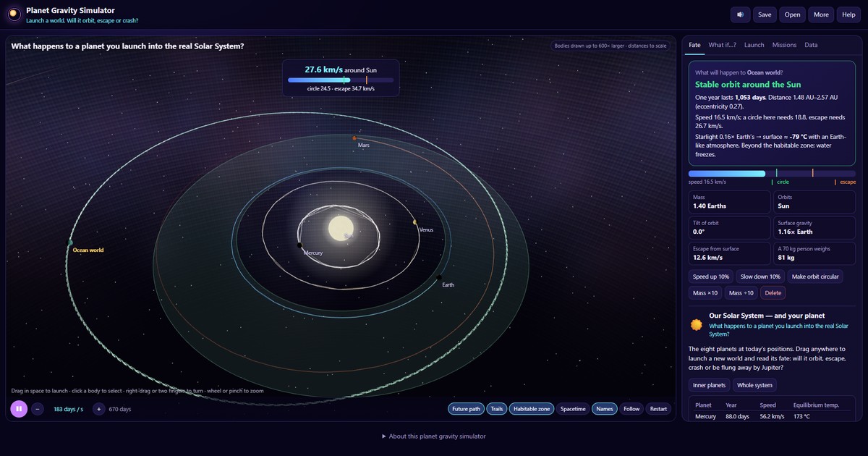Image resolution: width=868 pixels, height=456 pixels.
Task: Select the Venus planet dot
Action: 415,222
